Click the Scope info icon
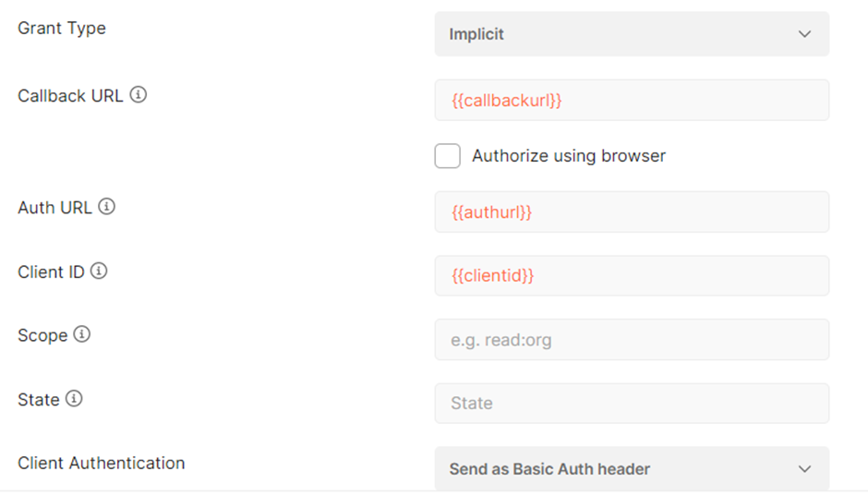This screenshot has width=868, height=496. 82,333
